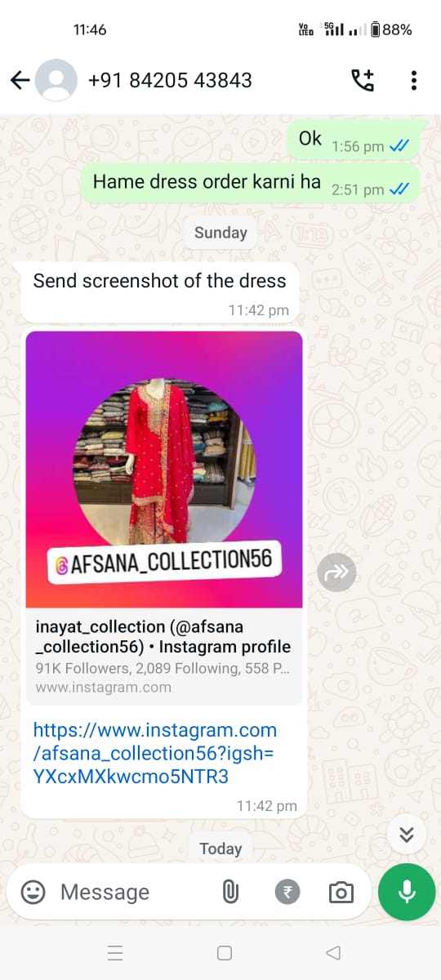441x980 pixels.
Task: Open the rupee payment icon
Action: 287,892
